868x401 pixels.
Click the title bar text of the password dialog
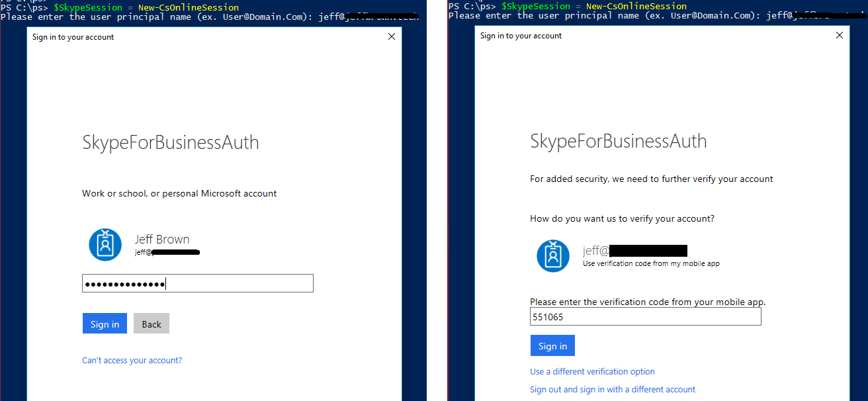pyautogui.click(x=73, y=37)
